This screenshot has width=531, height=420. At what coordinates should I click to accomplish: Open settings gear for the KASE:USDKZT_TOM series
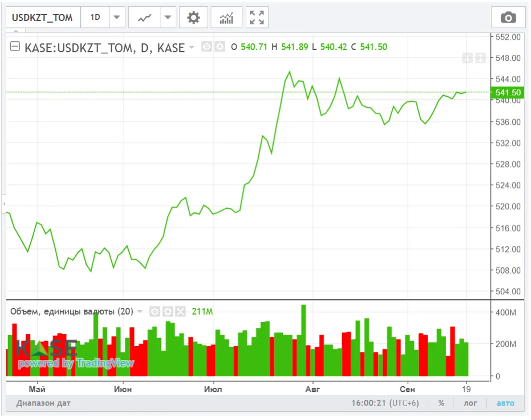click(x=220, y=47)
